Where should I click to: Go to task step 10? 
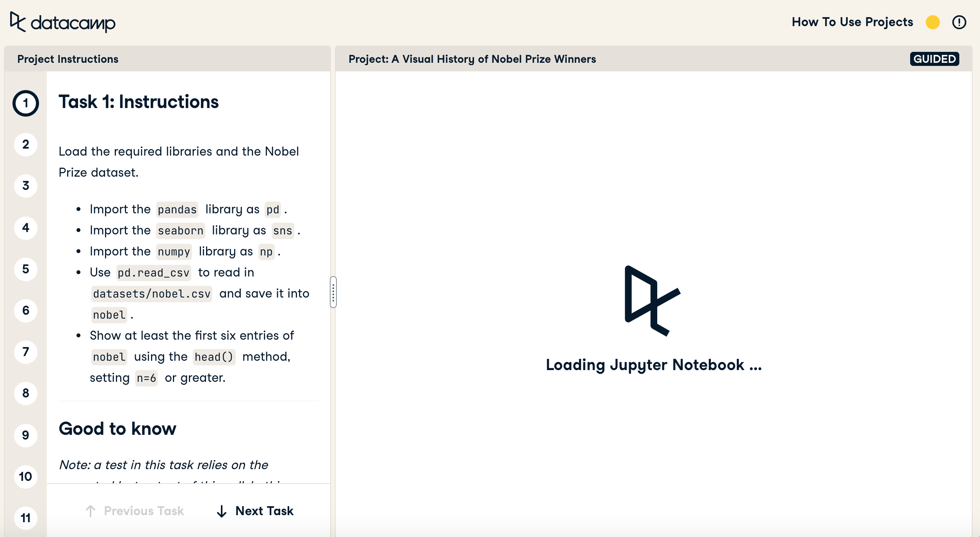tap(26, 476)
